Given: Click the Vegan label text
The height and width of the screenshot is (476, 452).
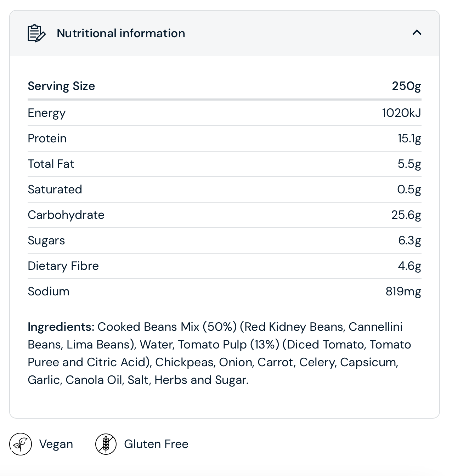Looking at the screenshot, I should pyautogui.click(x=56, y=444).
